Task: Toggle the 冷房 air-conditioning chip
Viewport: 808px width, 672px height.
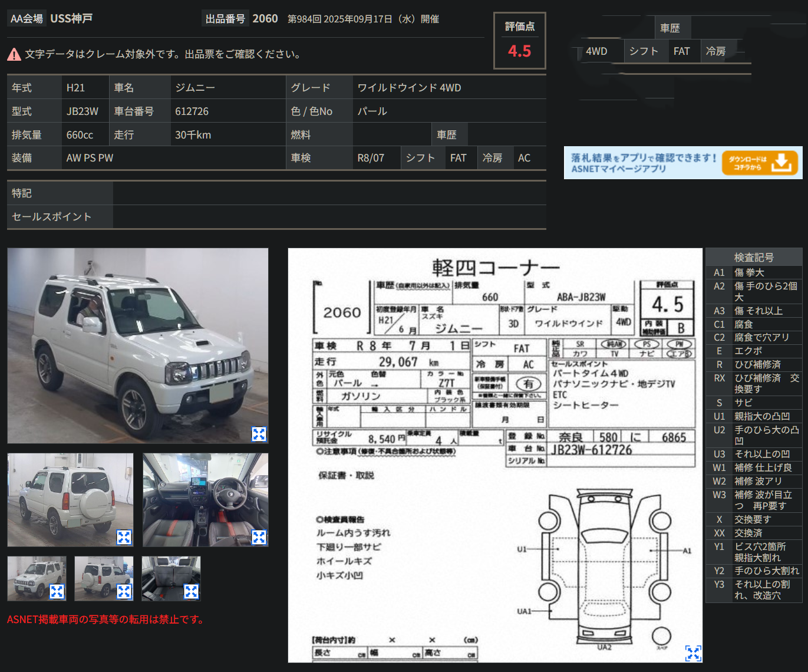Action: 715,51
